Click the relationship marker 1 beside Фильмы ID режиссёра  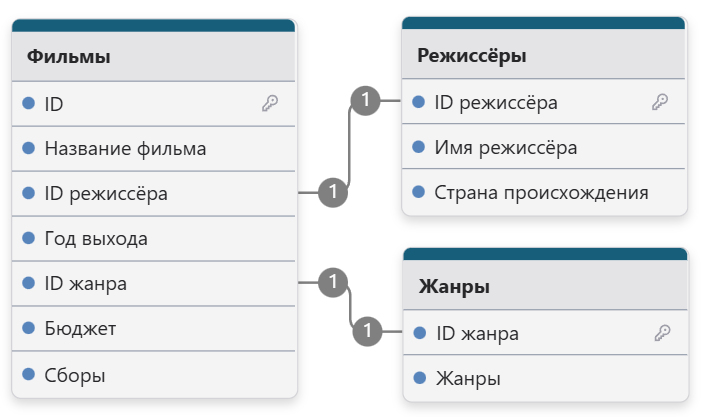[x=333, y=192]
